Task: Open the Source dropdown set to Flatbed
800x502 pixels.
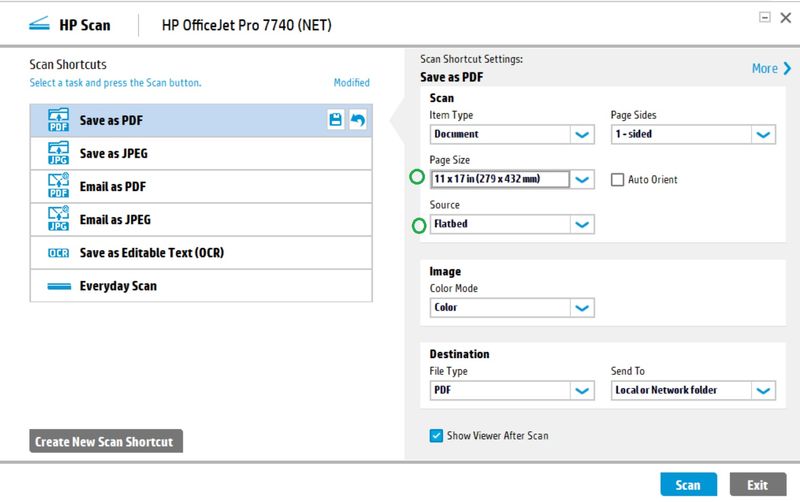Action: click(582, 225)
